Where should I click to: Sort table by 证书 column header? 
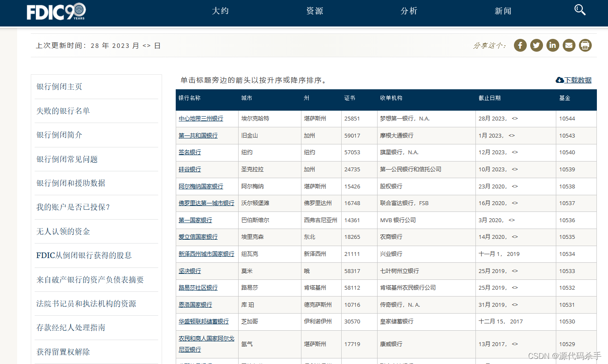click(350, 98)
